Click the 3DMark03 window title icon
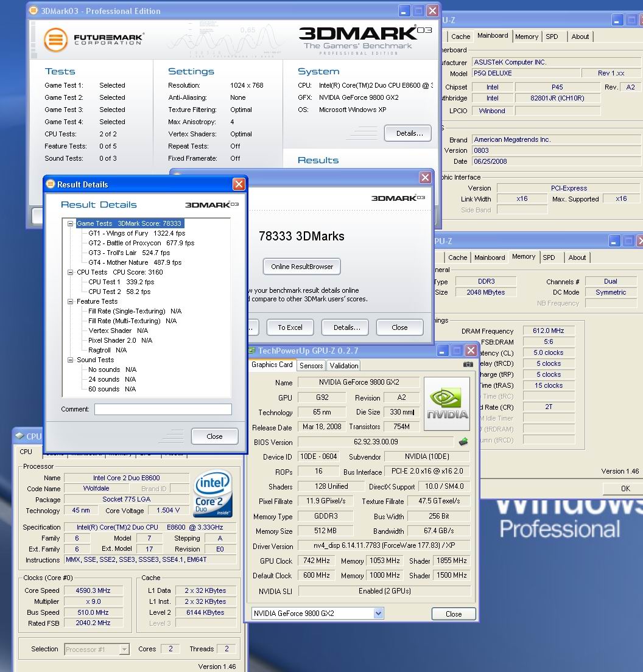643x672 pixels. tap(33, 10)
